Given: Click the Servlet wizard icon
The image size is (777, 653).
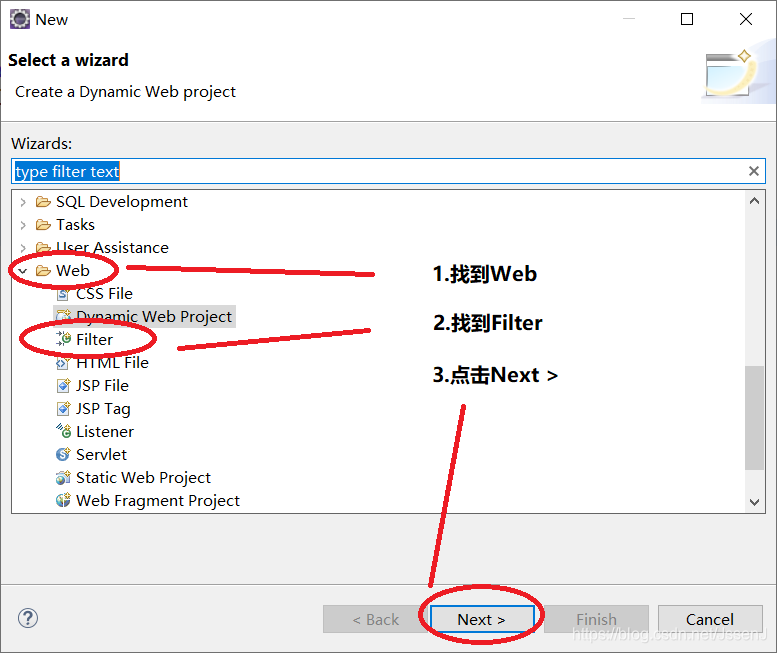Looking at the screenshot, I should tap(63, 454).
